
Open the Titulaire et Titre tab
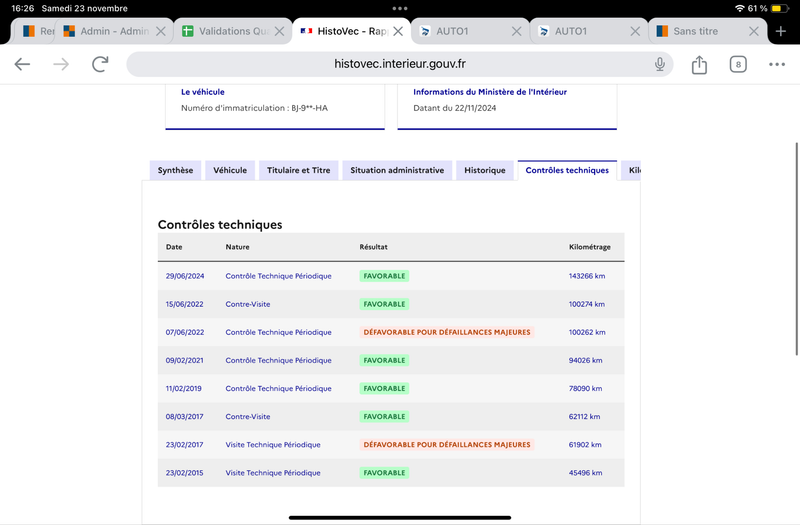[298, 170]
